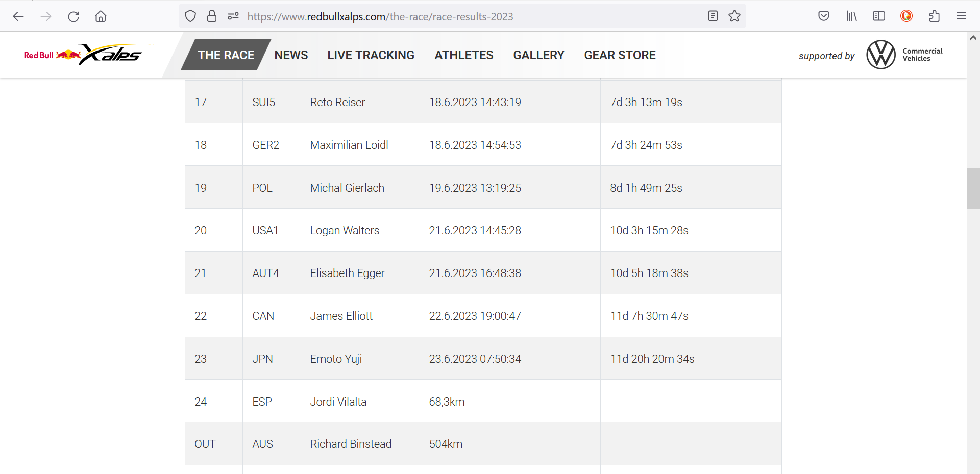The width and height of the screenshot is (980, 474).
Task: Open the GEAR STORE page
Action: (x=620, y=55)
